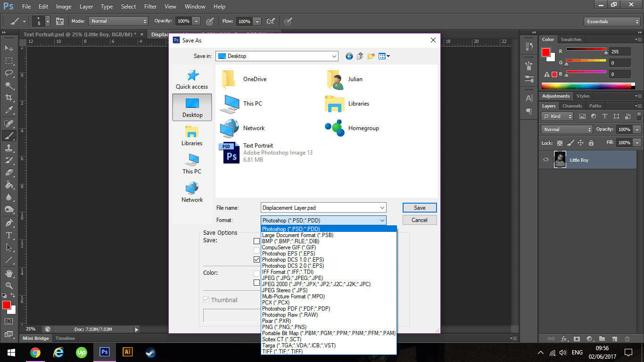The width and height of the screenshot is (644, 362).
Task: Open the brush Opacity dropdown arrow
Action: (196, 21)
